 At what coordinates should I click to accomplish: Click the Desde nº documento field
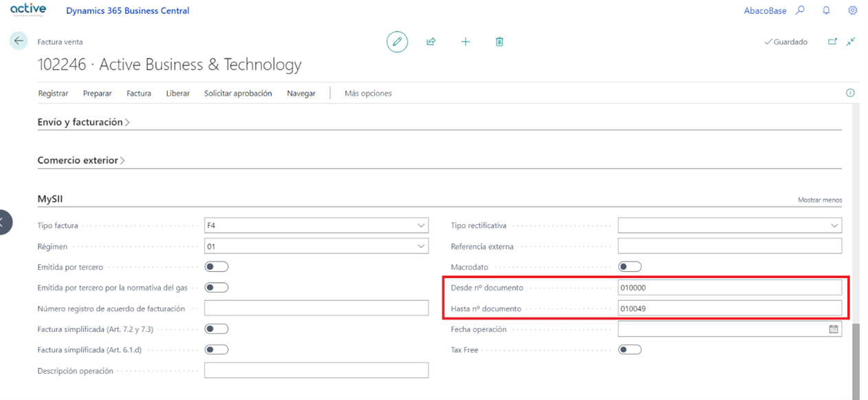click(730, 288)
